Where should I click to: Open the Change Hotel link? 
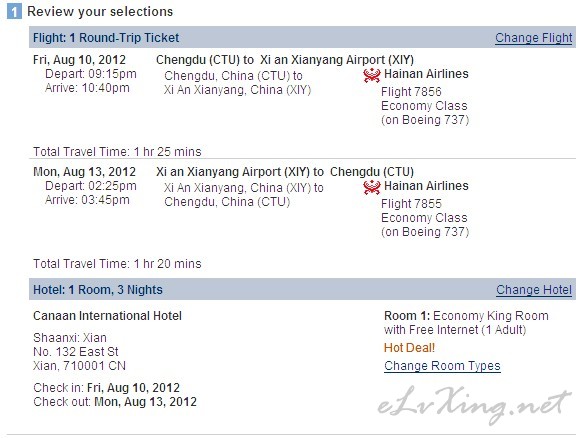coord(534,290)
